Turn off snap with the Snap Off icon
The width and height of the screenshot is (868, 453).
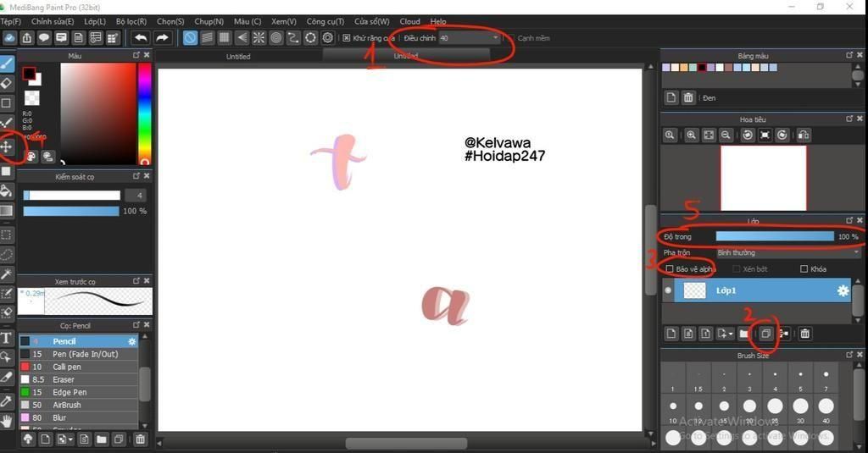pyautogui.click(x=190, y=37)
